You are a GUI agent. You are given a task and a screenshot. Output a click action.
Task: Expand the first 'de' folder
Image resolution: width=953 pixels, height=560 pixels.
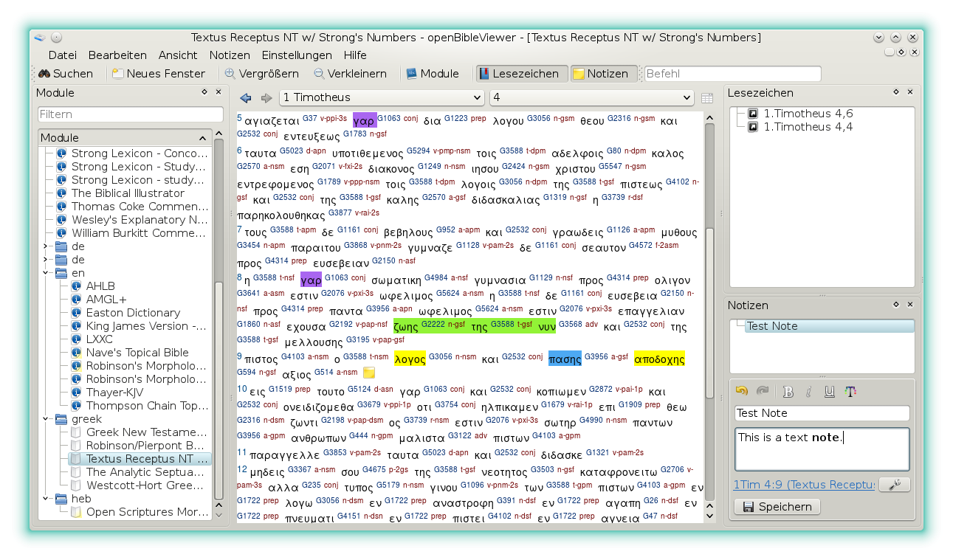click(45, 246)
